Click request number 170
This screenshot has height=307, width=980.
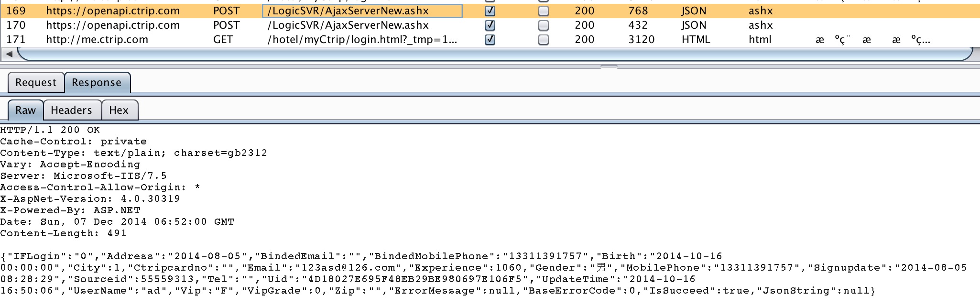click(16, 25)
